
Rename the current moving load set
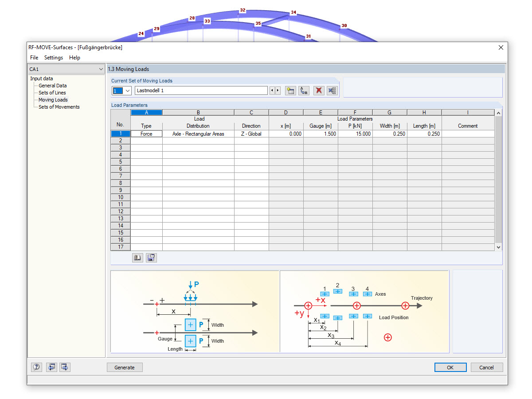click(x=305, y=90)
